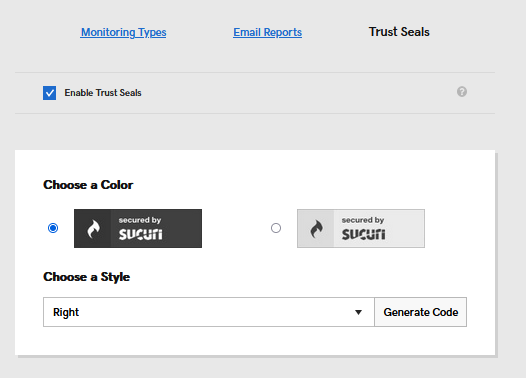Click the dark Sucuri logo on light seal
Viewport: 526px width, 378px height.
click(363, 234)
